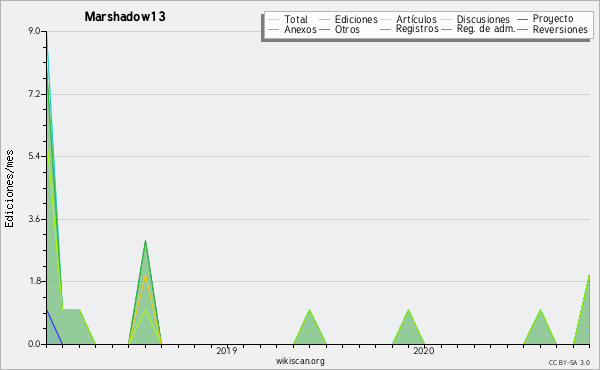Screen dimensions: 600x370
Task: Click the 2020 x-axis label
Action: pyautogui.click(x=424, y=350)
